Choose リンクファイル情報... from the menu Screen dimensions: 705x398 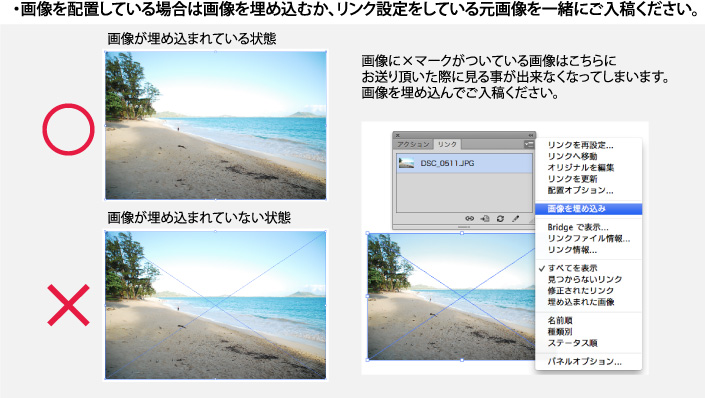pyautogui.click(x=589, y=238)
